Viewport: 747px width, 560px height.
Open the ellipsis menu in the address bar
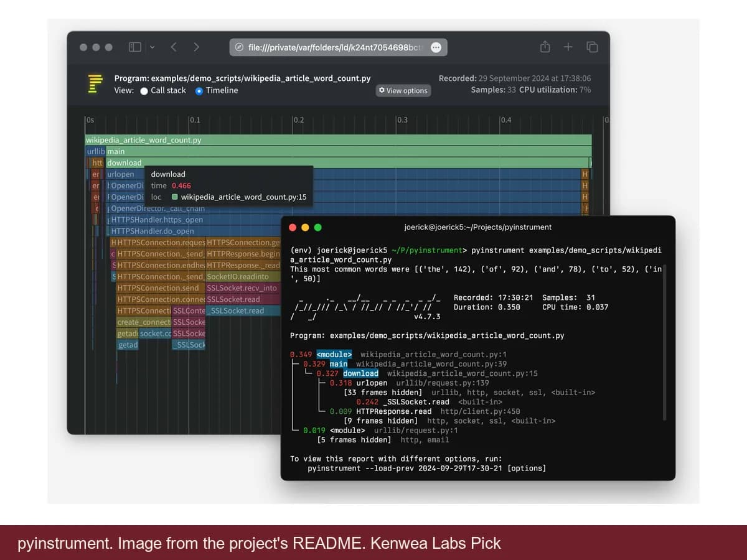(436, 47)
